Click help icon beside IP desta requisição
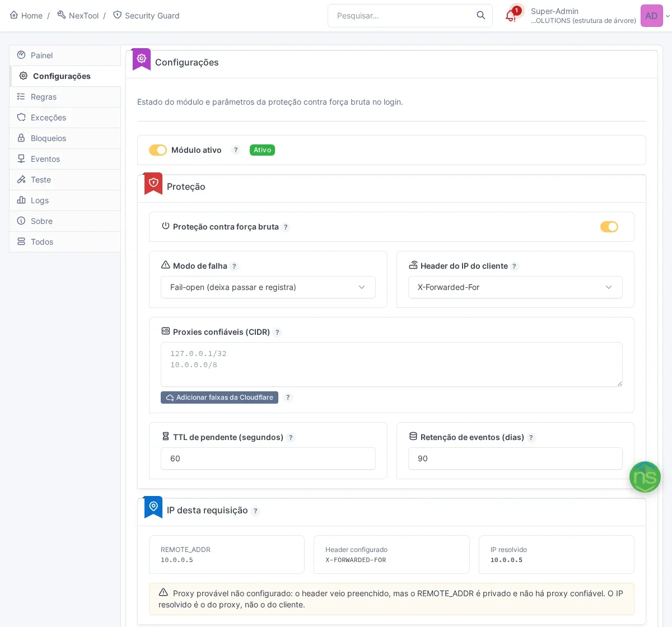 (x=255, y=511)
